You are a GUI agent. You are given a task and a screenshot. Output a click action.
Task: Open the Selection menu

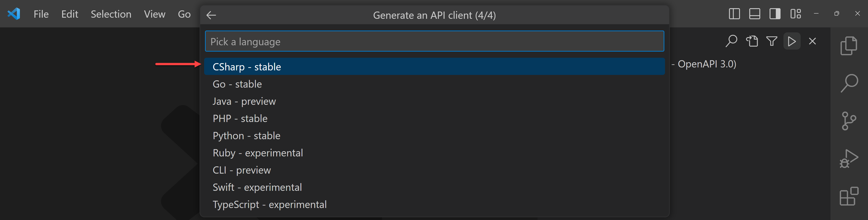coord(111,14)
